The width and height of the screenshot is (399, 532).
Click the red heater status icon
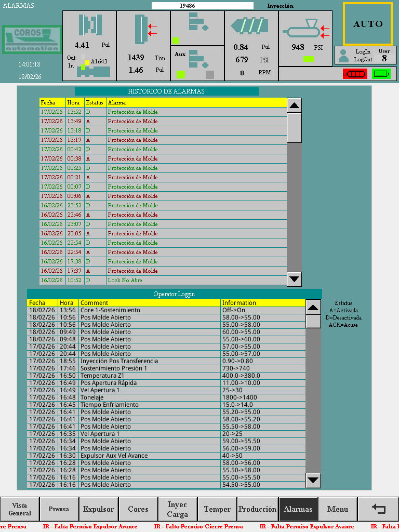(x=354, y=74)
